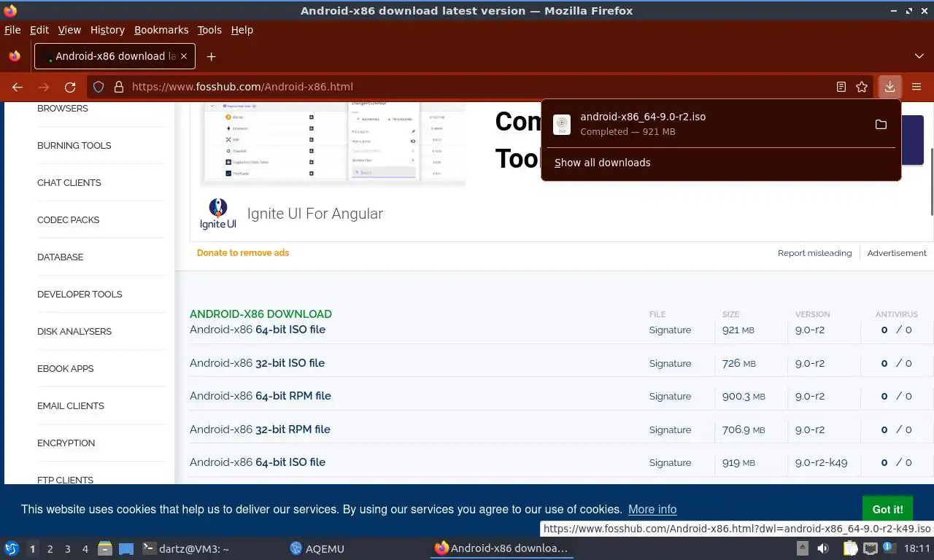Click Donate to remove ads

(243, 253)
